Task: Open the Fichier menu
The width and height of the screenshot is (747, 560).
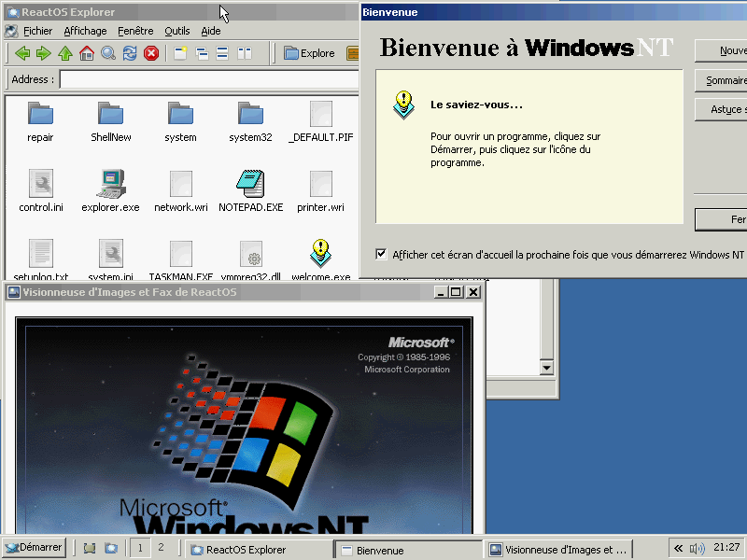Action: [x=37, y=31]
